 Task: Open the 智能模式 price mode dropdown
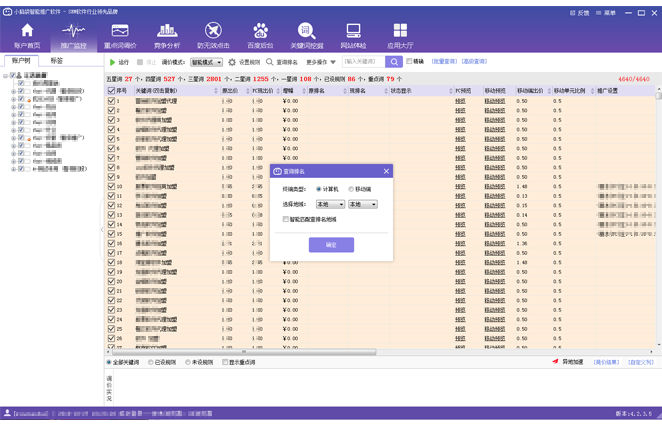206,62
